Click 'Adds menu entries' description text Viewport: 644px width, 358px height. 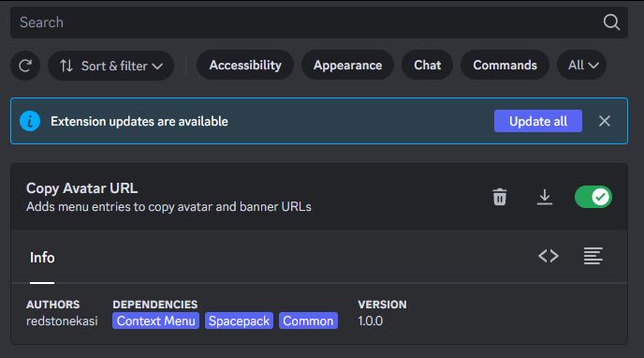pos(168,207)
